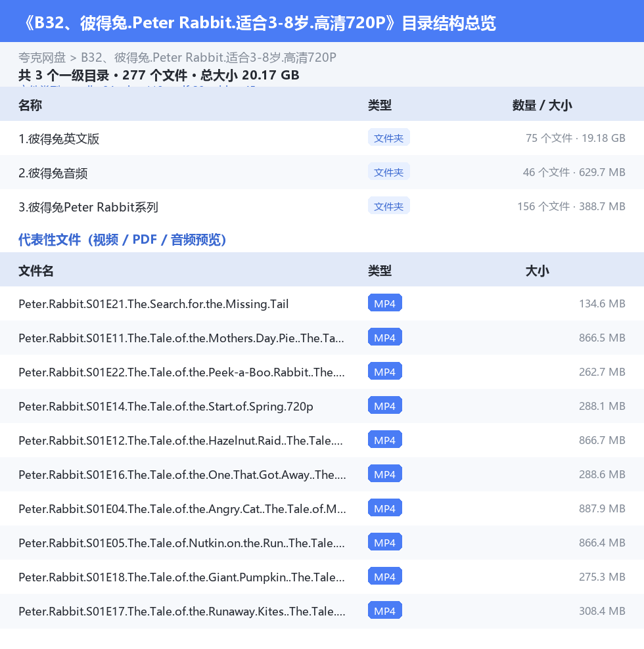The image size is (644, 649).
Task: Select the size value "866.7 MB"
Action: (x=602, y=440)
